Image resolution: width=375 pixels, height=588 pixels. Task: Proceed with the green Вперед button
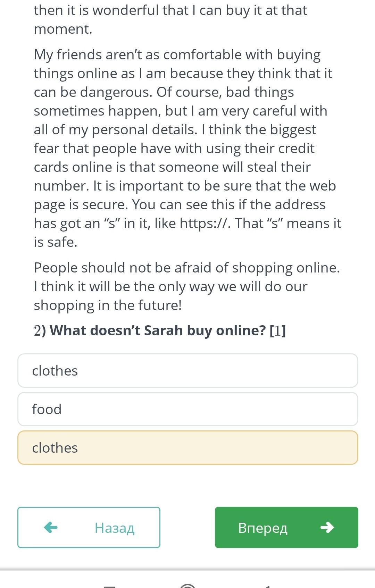click(286, 527)
